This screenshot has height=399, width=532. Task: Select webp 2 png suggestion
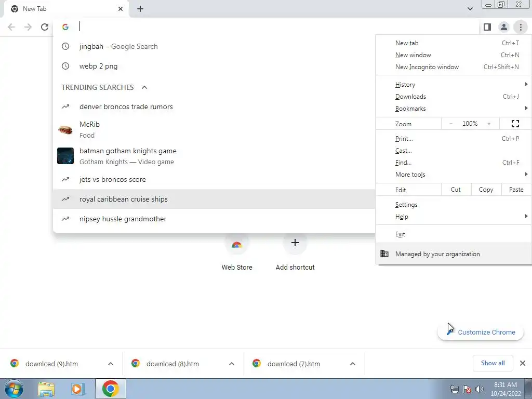click(214, 66)
